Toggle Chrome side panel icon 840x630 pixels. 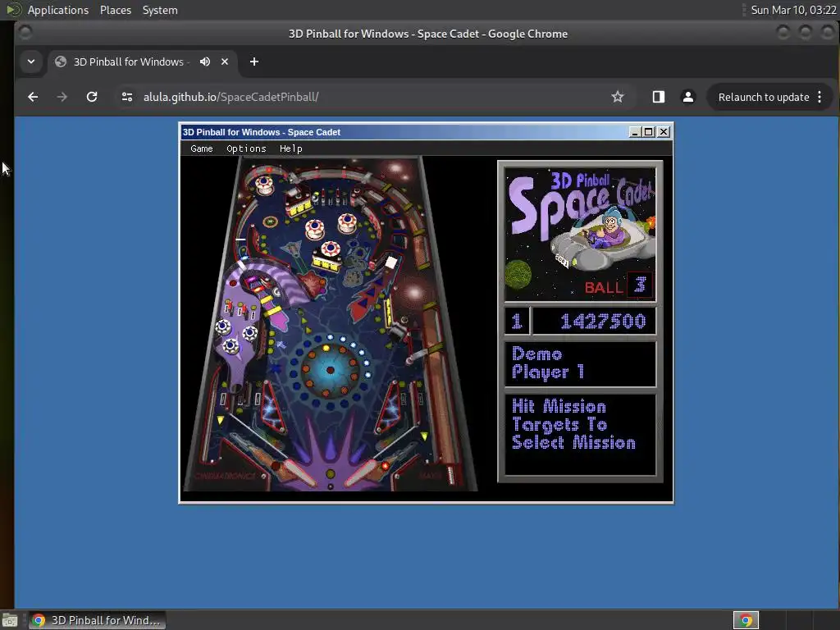[x=659, y=97]
